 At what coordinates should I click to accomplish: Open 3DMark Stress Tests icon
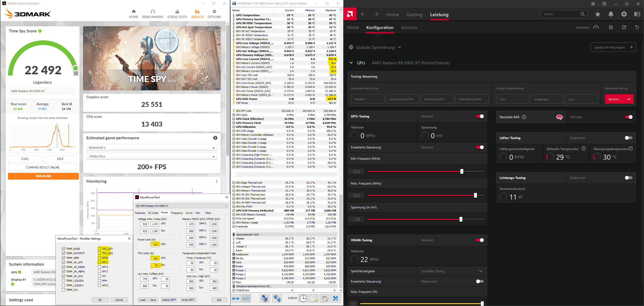[x=177, y=12]
